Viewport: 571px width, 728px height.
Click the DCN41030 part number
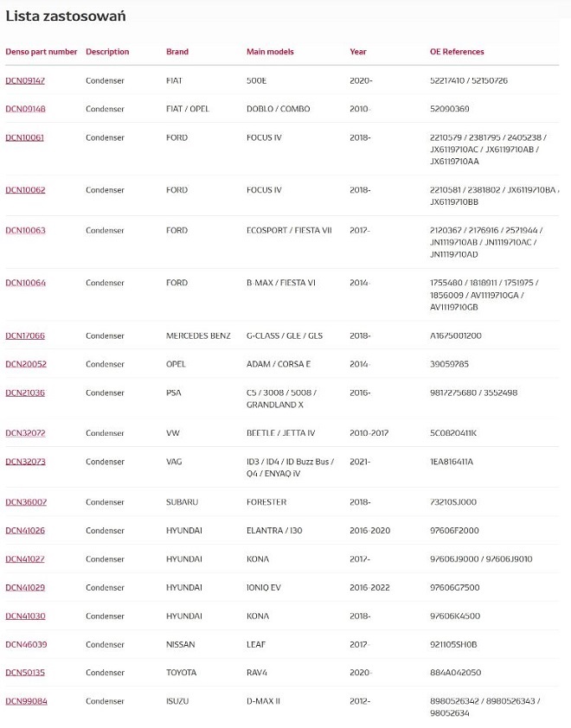pos(25,616)
